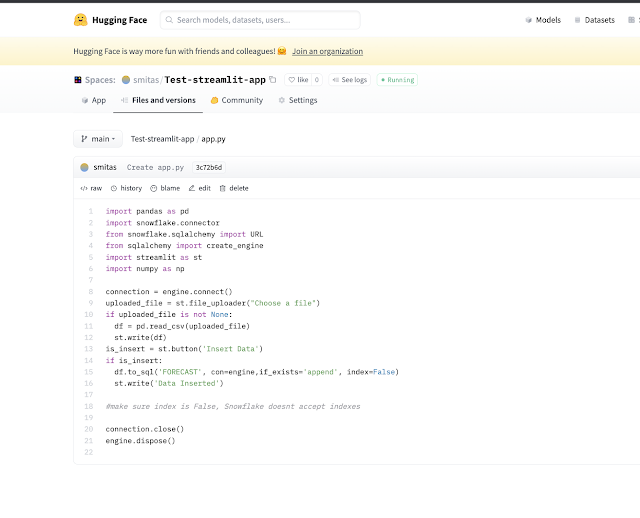Image resolution: width=640 pixels, height=518 pixels.
Task: Click the Running status badge
Action: pos(397,80)
